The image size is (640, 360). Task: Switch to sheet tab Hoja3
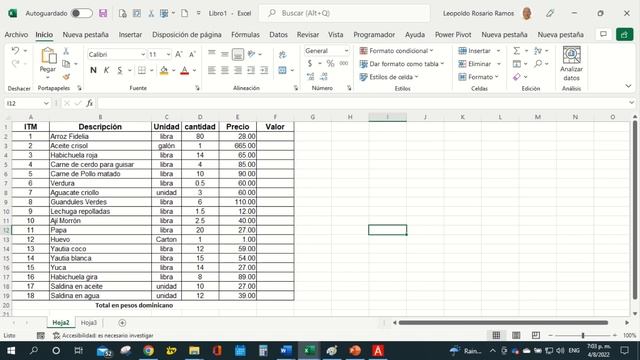89,323
